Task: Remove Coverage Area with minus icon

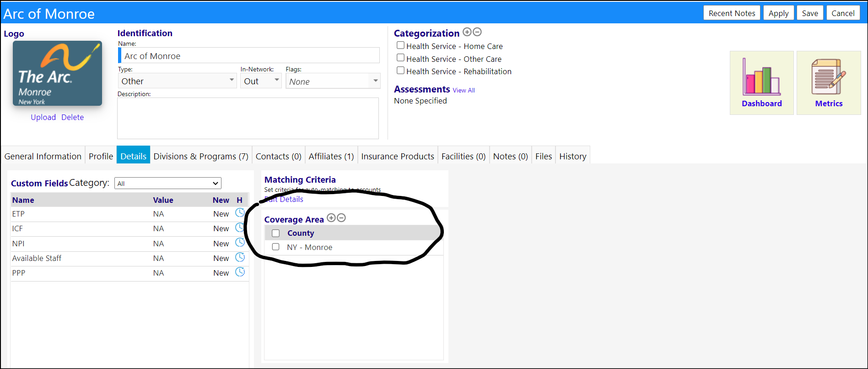Action: coord(341,218)
